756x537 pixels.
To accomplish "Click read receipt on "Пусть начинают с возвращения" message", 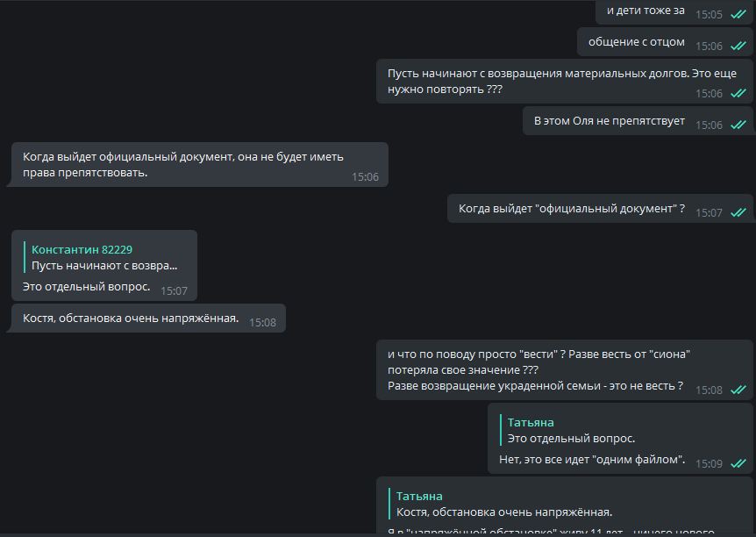I will (x=738, y=93).
